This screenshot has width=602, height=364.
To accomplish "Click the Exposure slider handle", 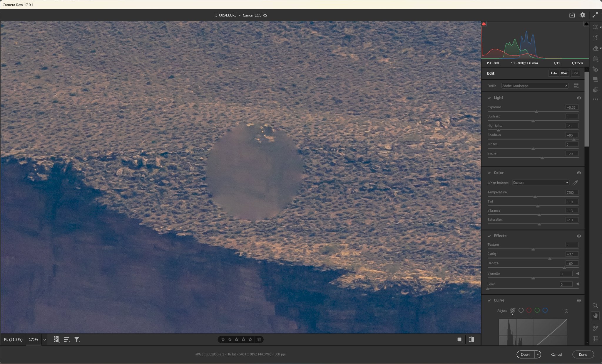I will [536, 112].
